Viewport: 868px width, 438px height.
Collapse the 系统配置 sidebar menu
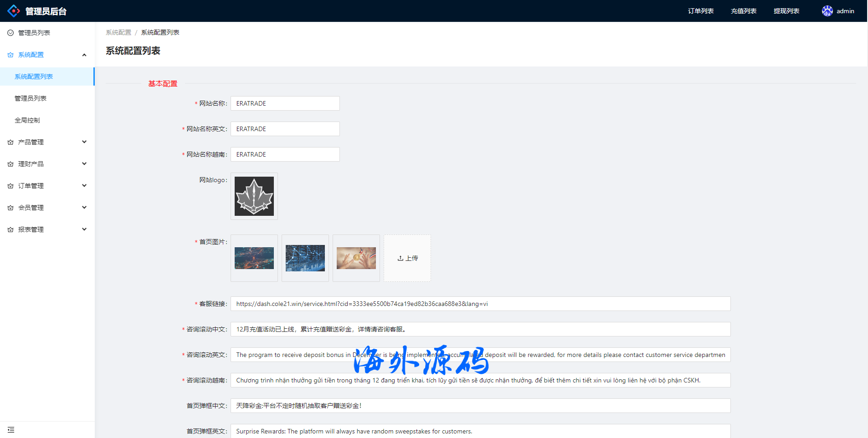(84, 55)
